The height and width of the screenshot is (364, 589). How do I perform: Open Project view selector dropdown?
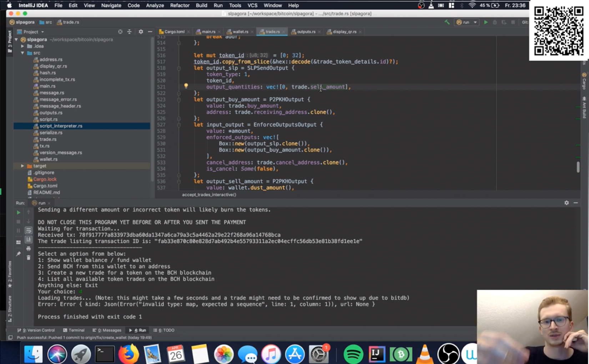[31, 32]
